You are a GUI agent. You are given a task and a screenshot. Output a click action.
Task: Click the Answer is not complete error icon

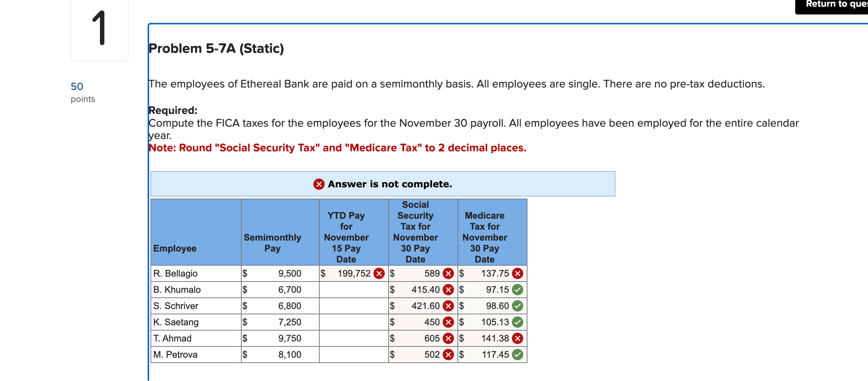point(319,184)
